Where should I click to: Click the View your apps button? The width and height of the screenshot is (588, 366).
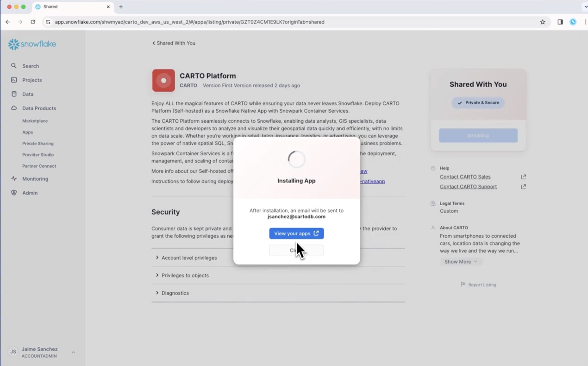(296, 233)
